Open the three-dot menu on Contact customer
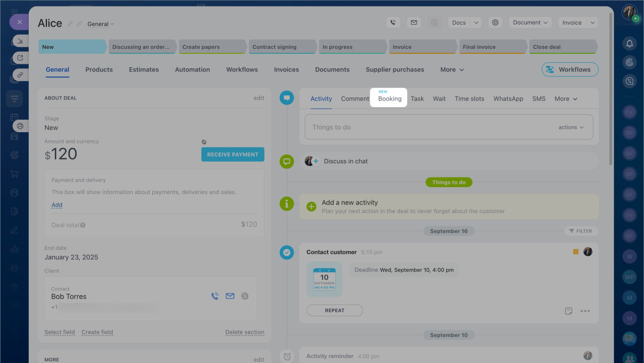This screenshot has width=644, height=363. [x=585, y=311]
